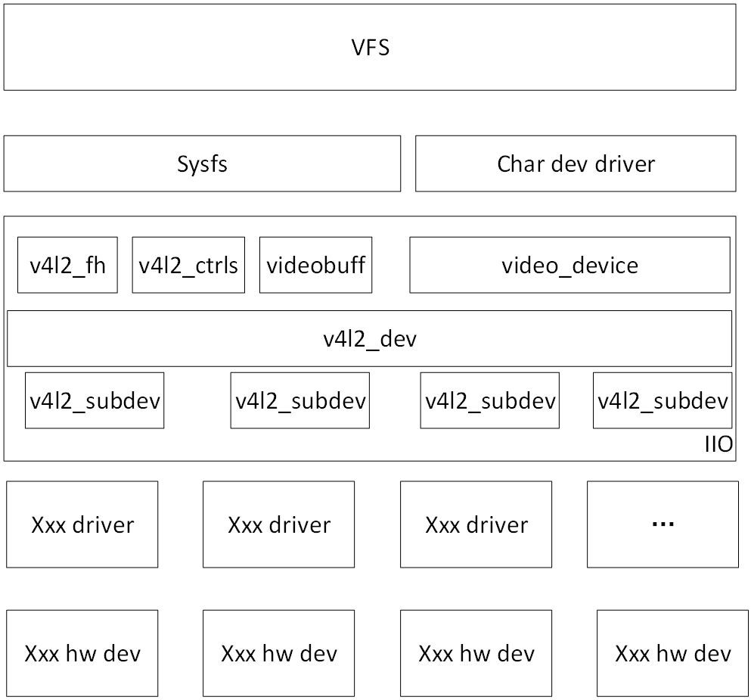Select the v4l2_fh component
This screenshot has height=700, width=751.
pos(67,265)
